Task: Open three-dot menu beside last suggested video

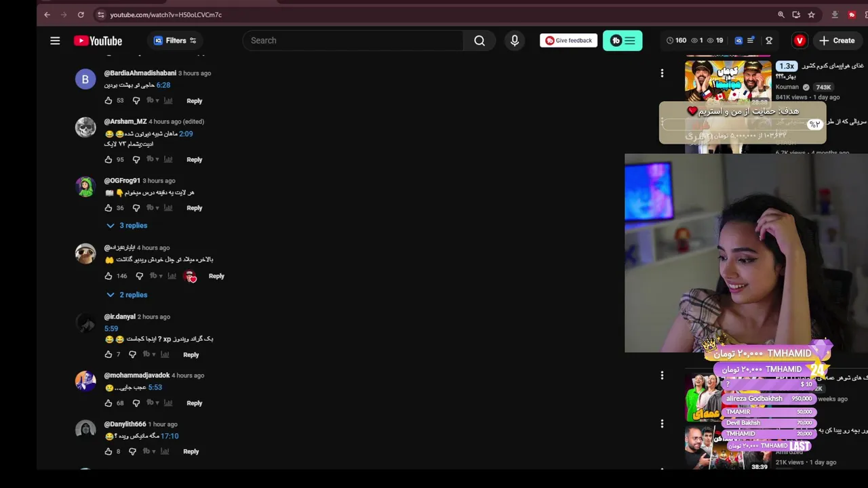Action: pos(662,424)
